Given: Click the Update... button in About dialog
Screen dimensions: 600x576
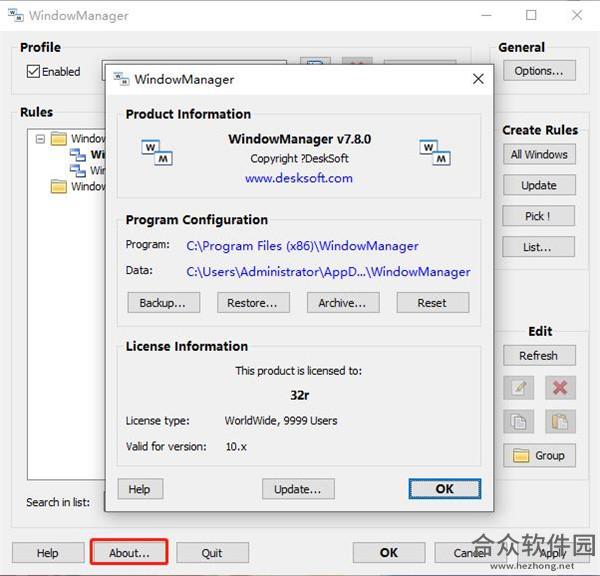Looking at the screenshot, I should (x=298, y=489).
